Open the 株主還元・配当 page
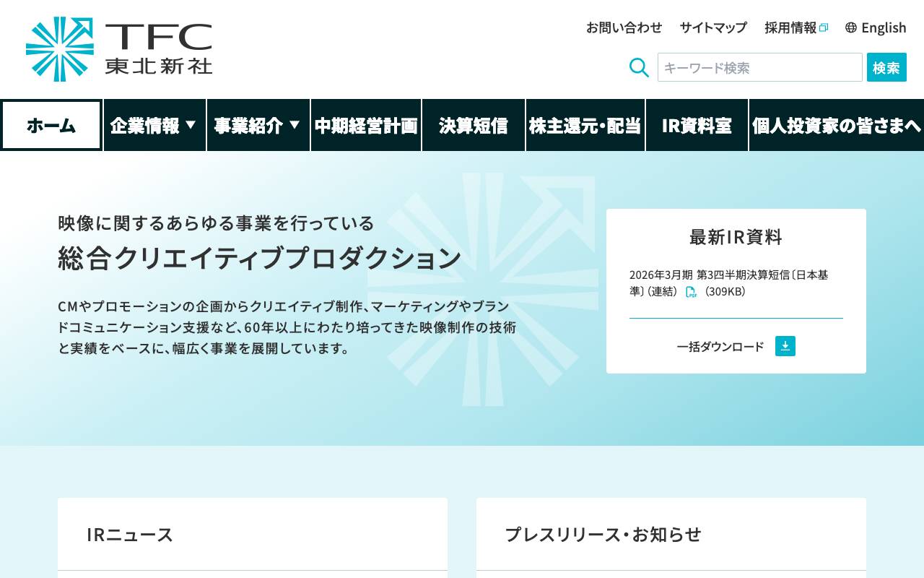This screenshot has width=924, height=578. coord(585,124)
